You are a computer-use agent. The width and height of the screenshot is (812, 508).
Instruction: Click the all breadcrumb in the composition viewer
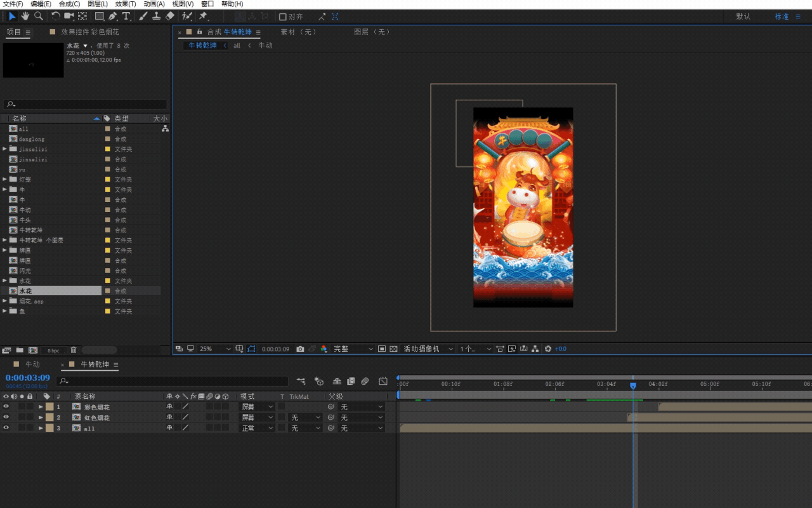click(x=237, y=46)
